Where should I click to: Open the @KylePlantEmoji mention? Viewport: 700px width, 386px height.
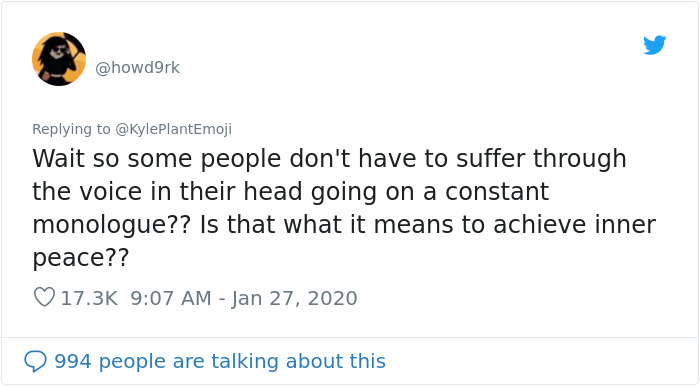click(x=174, y=129)
